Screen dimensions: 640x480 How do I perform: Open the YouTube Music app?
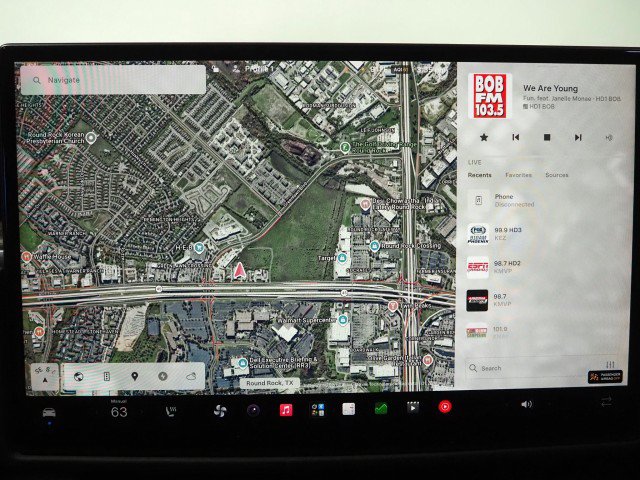[444, 407]
